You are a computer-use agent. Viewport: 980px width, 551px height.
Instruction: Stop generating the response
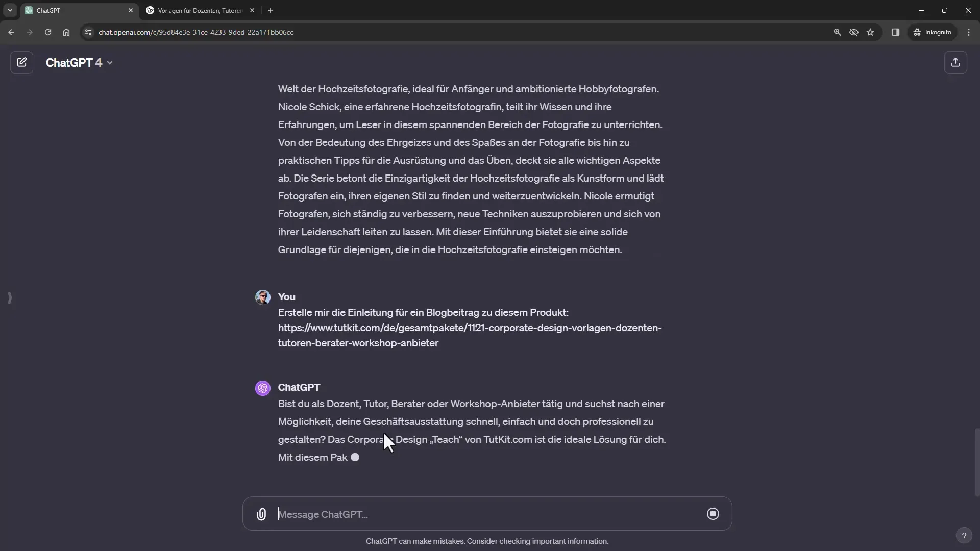click(x=713, y=514)
